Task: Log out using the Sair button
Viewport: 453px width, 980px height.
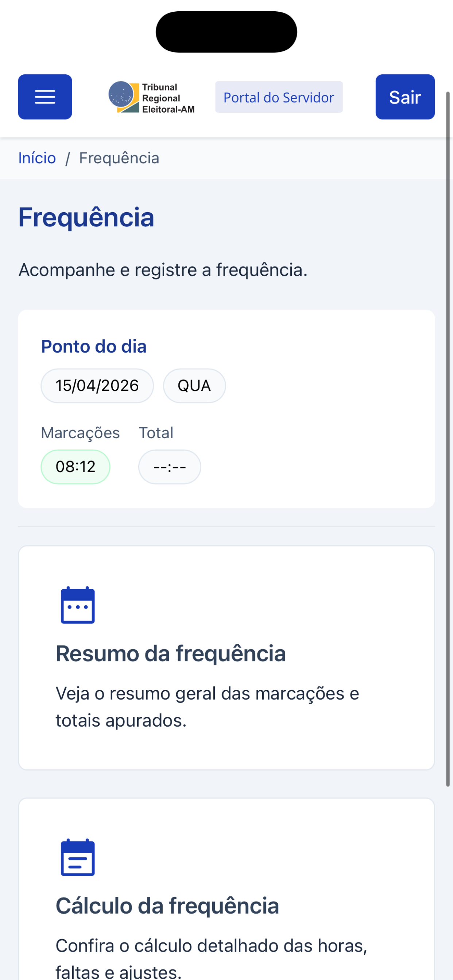Action: [x=405, y=97]
